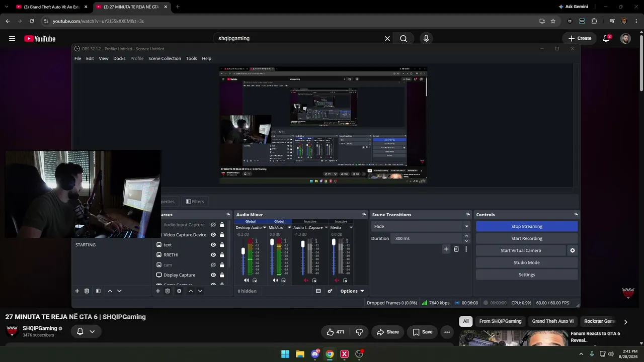Mute the Desktop Audio channel

click(247, 280)
